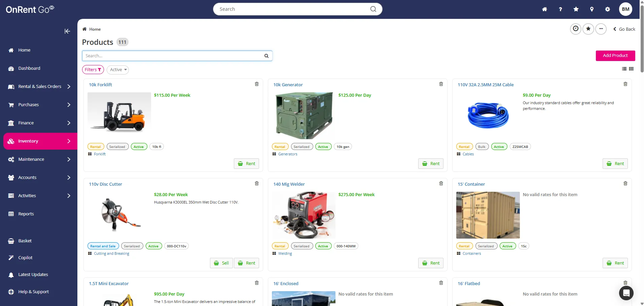The height and width of the screenshot is (306, 644).
Task: Sell the 110v Disc Cutter
Action: coord(221,263)
